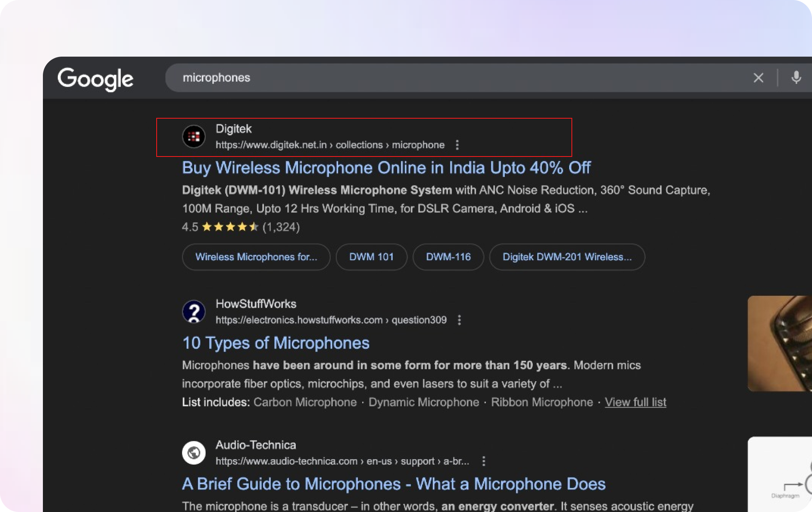Click the Google logo
This screenshot has height=512, width=812.
pos(95,79)
